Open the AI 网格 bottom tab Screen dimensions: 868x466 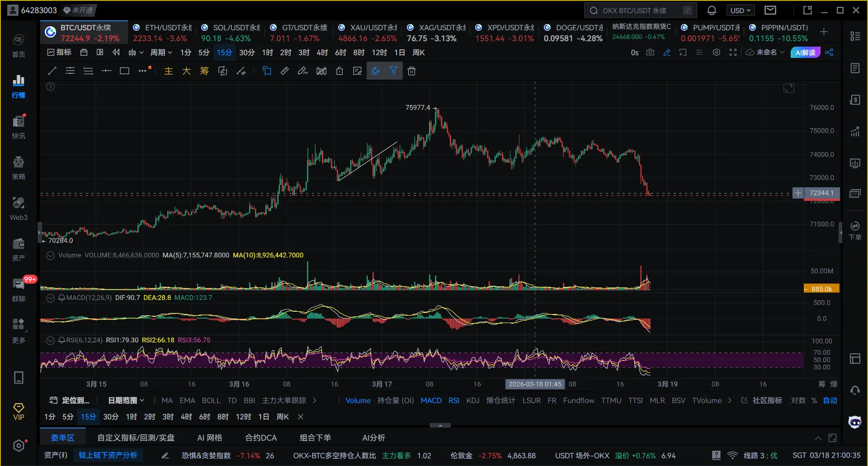[x=210, y=437]
